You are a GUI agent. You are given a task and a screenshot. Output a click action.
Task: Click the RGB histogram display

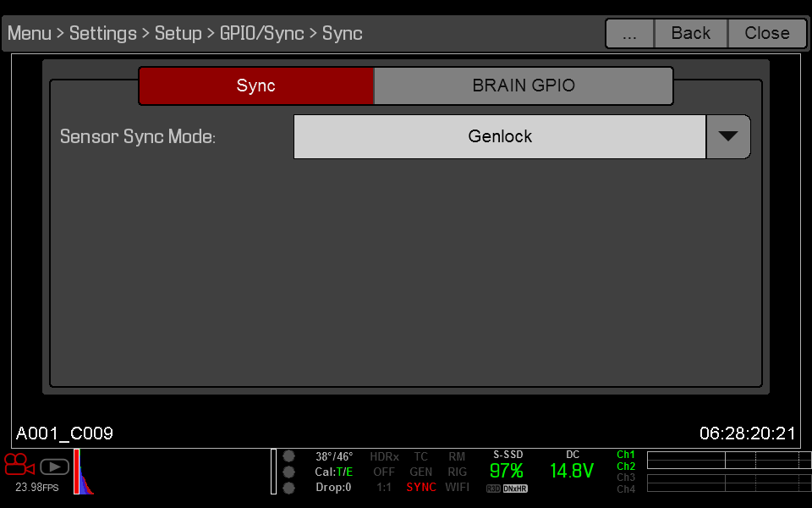tap(83, 472)
